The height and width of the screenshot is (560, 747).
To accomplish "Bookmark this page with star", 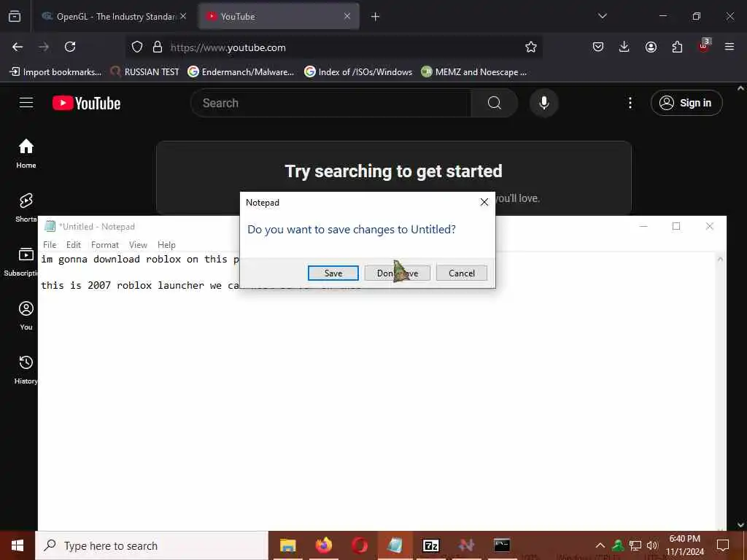I will 531,47.
